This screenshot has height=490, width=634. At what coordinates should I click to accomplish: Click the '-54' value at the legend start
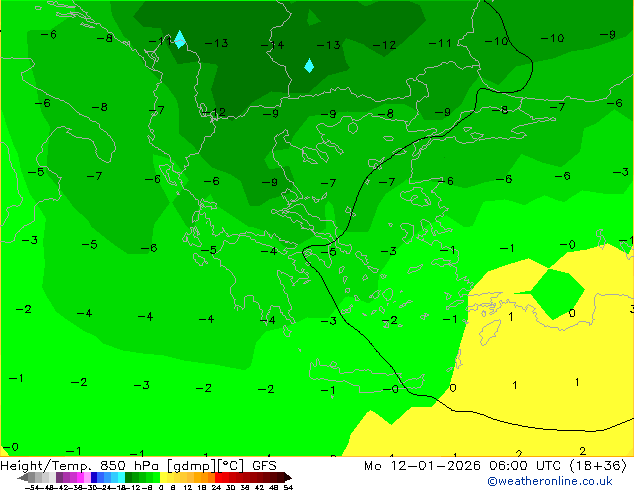click(x=34, y=487)
